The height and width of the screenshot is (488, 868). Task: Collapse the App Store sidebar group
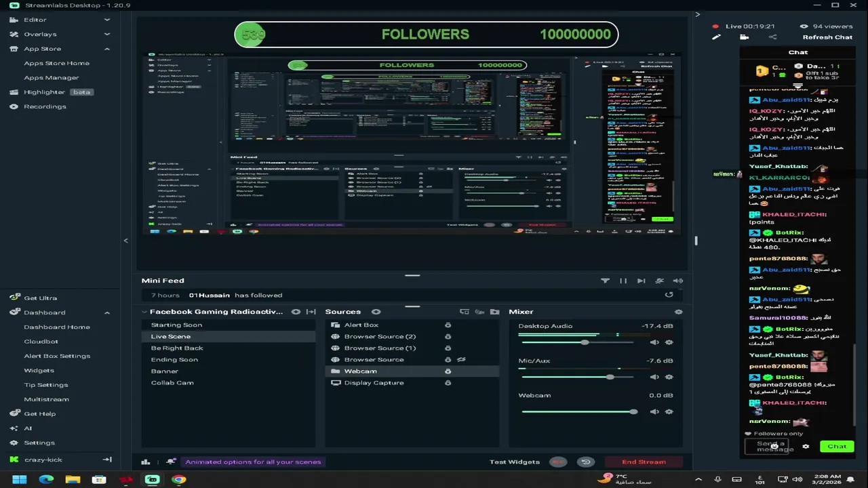(107, 49)
